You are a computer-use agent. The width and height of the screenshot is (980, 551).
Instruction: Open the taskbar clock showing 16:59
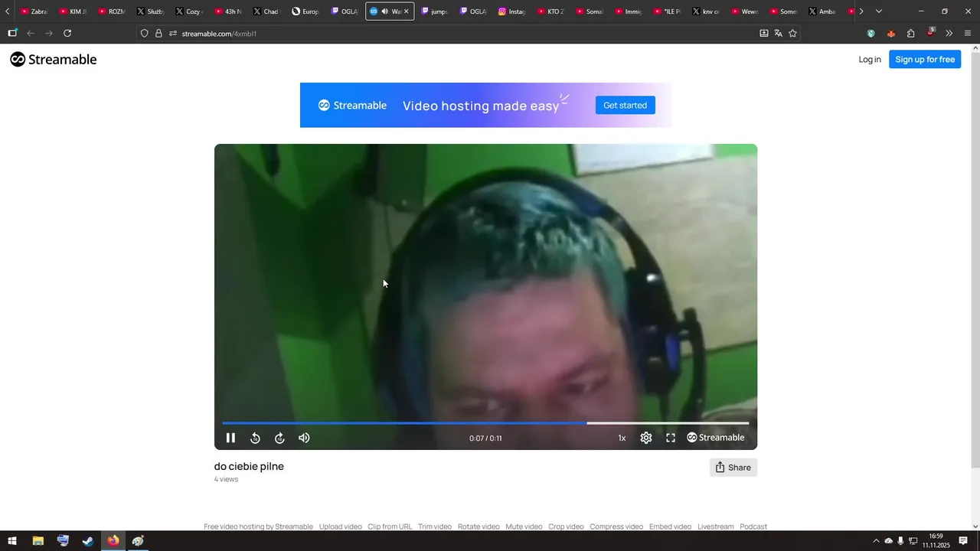click(936, 541)
